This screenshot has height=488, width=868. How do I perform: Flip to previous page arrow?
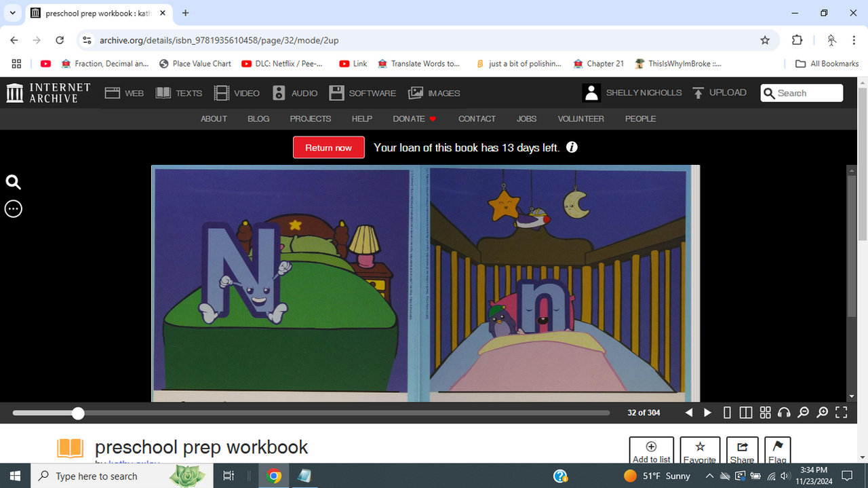click(689, 413)
